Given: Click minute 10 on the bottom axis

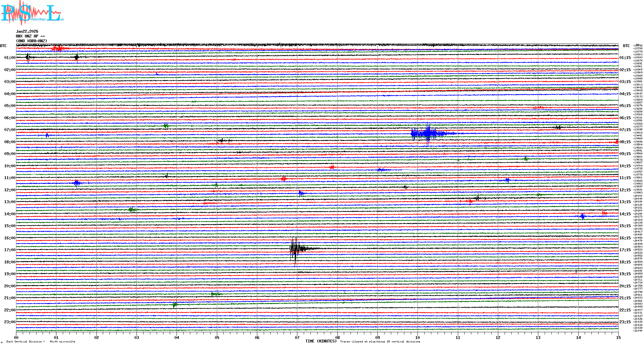Looking at the screenshot, I should [417, 338].
